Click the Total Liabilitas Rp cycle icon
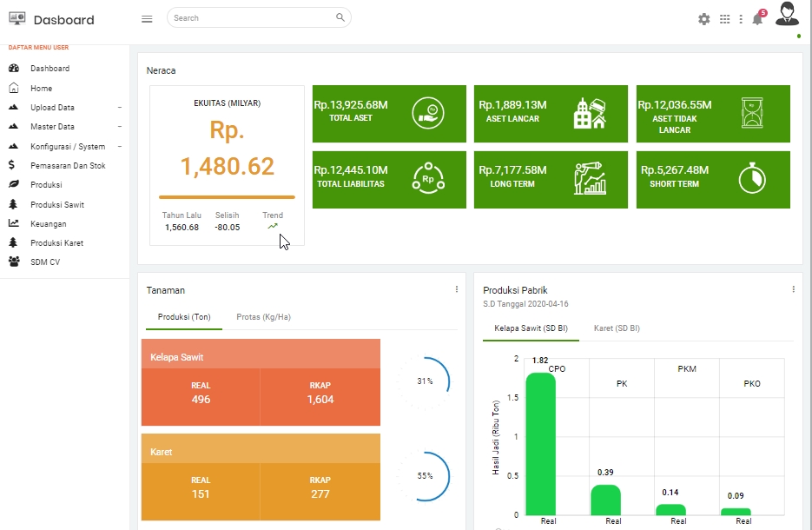This screenshot has height=530, width=812. click(428, 178)
